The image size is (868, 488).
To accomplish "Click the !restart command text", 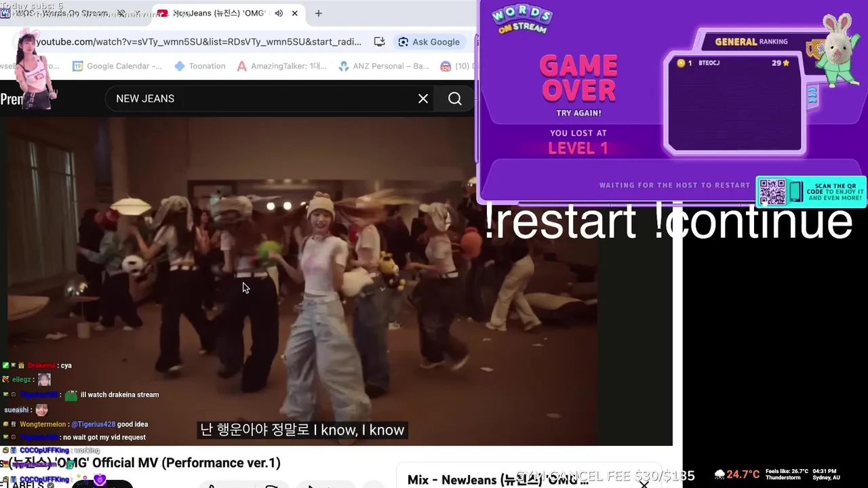I will [x=560, y=222].
